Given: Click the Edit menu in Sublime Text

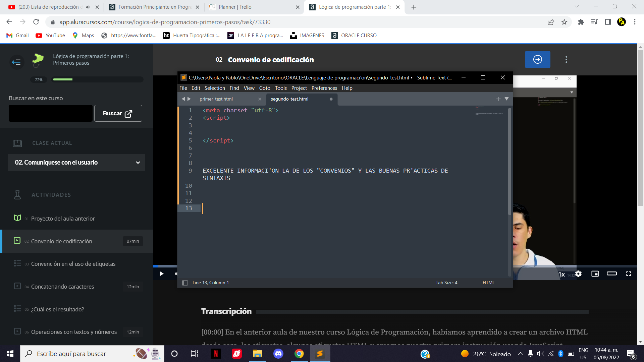Looking at the screenshot, I should (196, 88).
